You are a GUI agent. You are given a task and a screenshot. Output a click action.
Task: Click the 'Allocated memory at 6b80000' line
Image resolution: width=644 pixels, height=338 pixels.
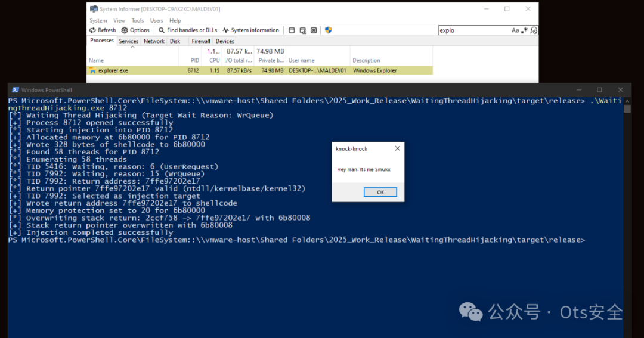click(x=109, y=137)
